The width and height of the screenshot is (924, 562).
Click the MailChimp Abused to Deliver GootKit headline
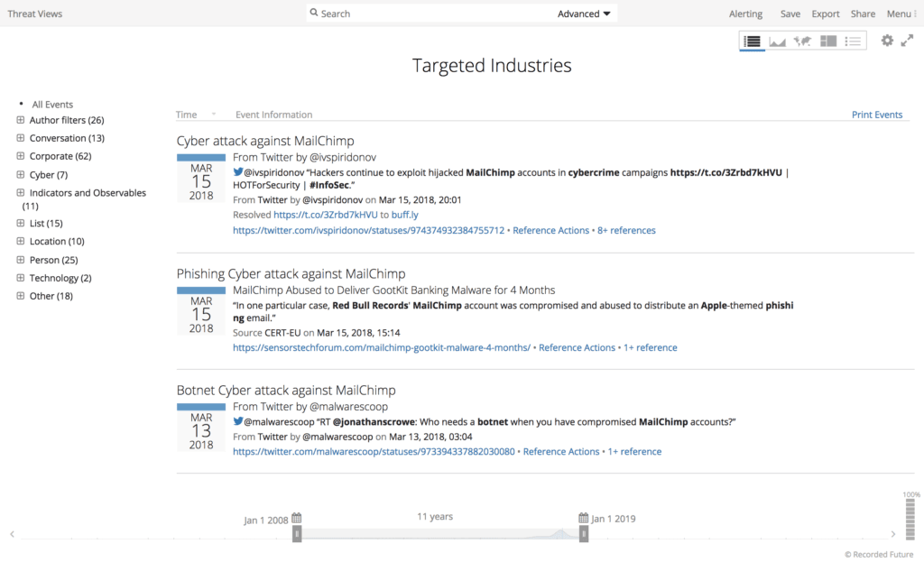click(x=393, y=290)
